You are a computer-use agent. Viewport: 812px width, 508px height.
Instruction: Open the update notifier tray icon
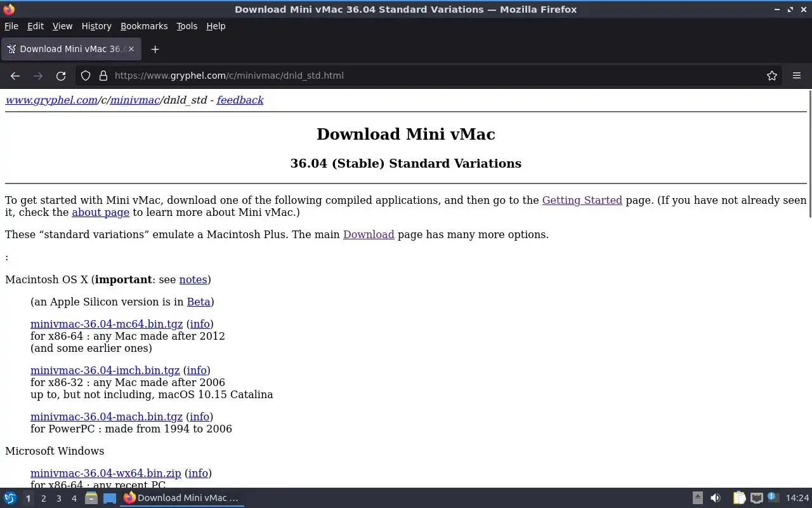click(x=773, y=498)
